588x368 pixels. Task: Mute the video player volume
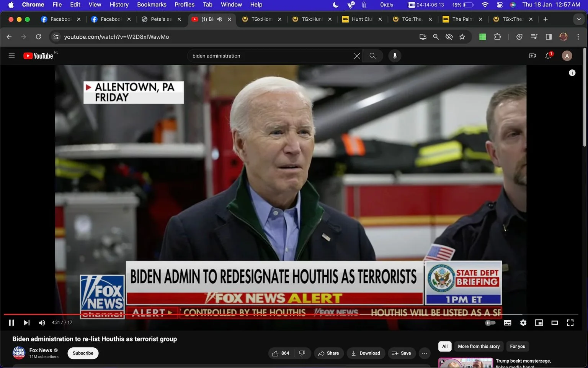(42, 323)
